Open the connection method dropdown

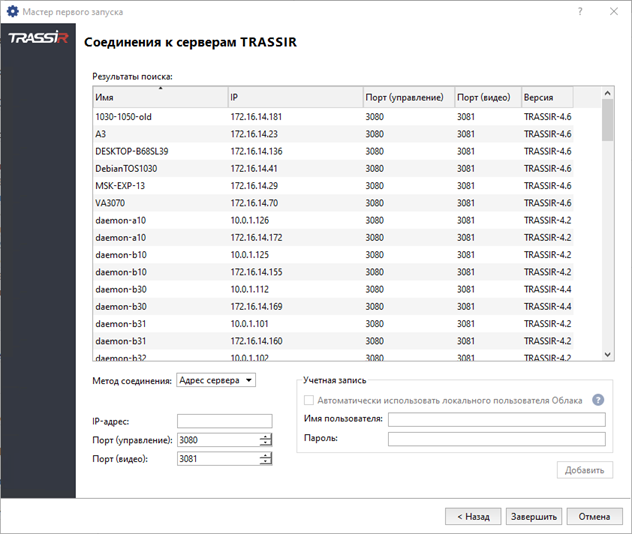pos(216,380)
